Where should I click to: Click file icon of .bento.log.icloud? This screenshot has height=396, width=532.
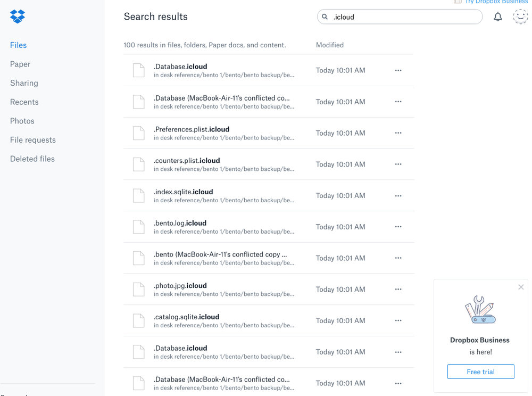point(138,227)
